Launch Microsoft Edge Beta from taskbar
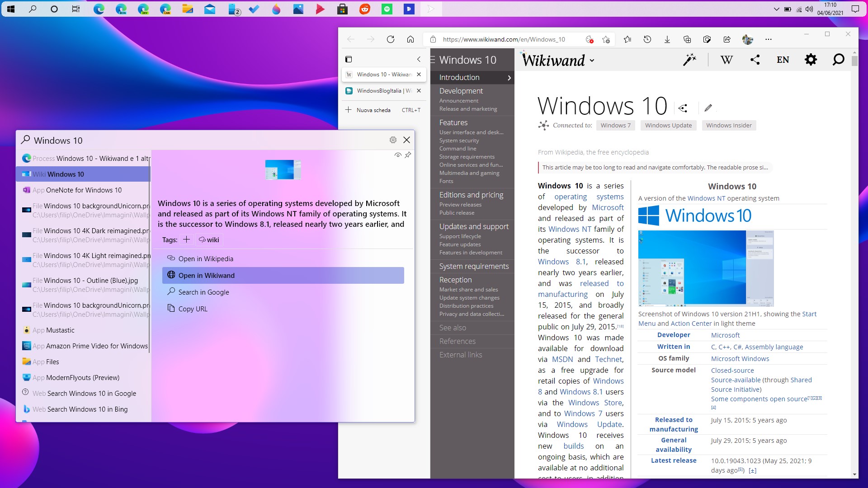The height and width of the screenshot is (488, 868). click(121, 9)
